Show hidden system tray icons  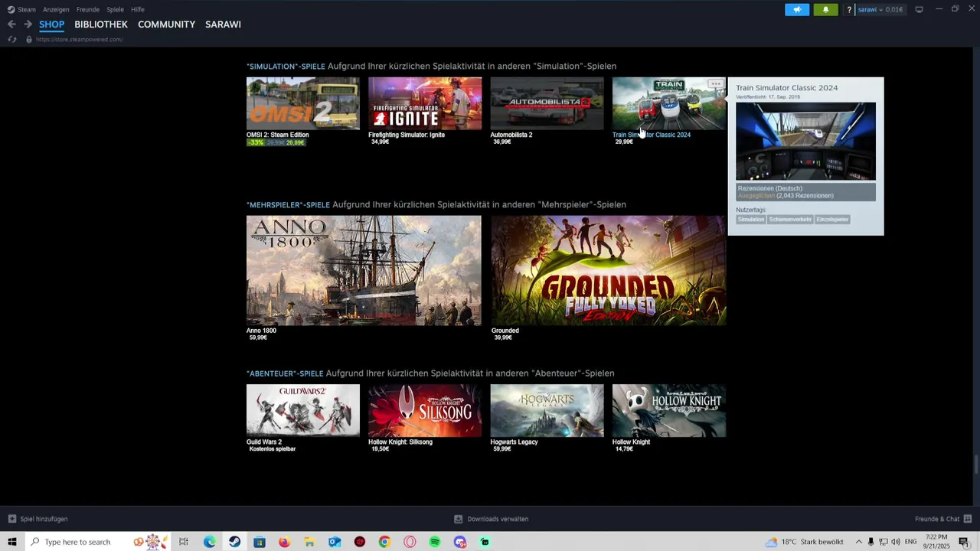(858, 542)
